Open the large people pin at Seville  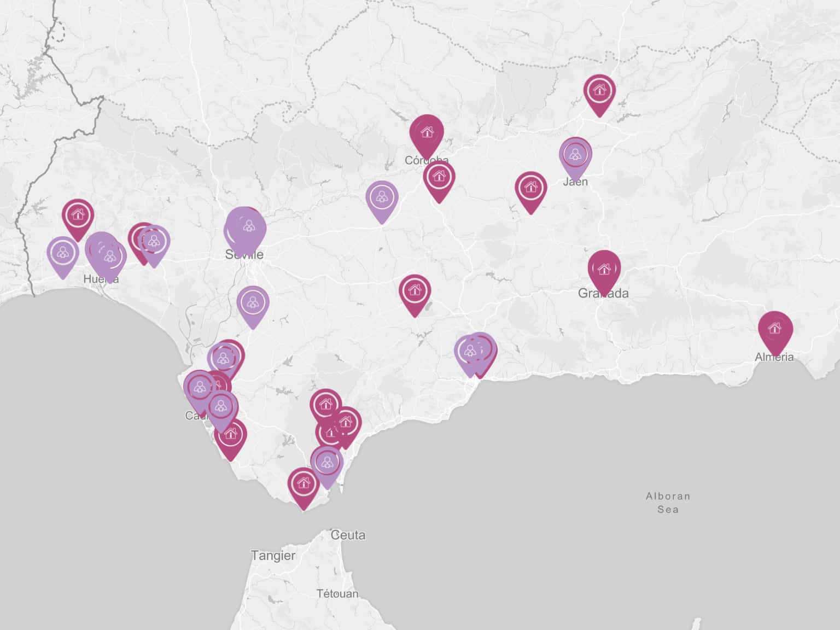[x=246, y=226]
